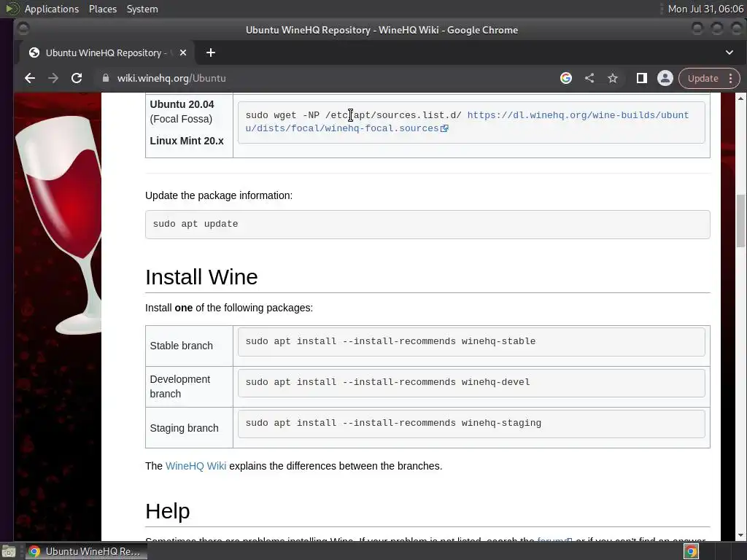The image size is (747, 560).
Task: Open the Chrome profile avatar
Action: [665, 78]
